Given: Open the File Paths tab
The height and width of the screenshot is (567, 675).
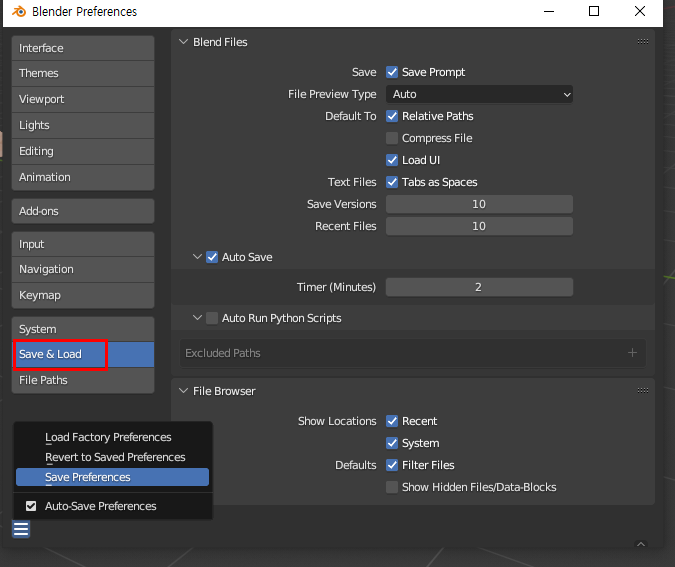Looking at the screenshot, I should 83,380.
